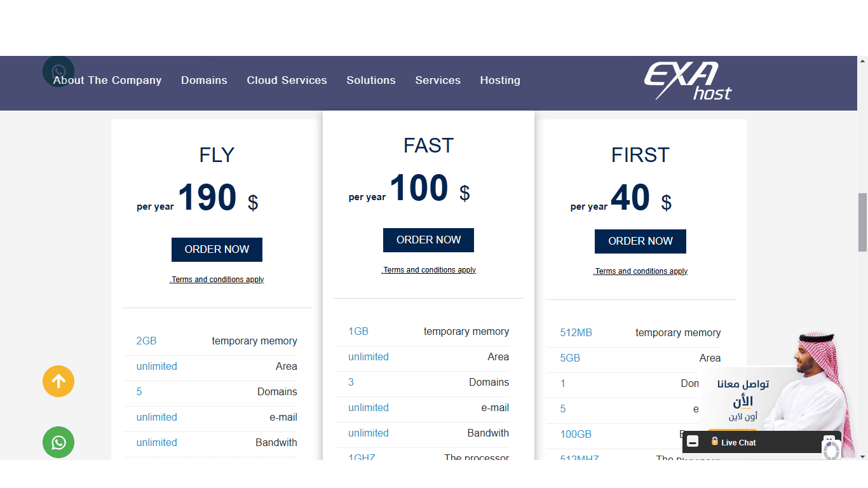
Task: Click FAST plan temporary memory label
Action: tap(466, 332)
